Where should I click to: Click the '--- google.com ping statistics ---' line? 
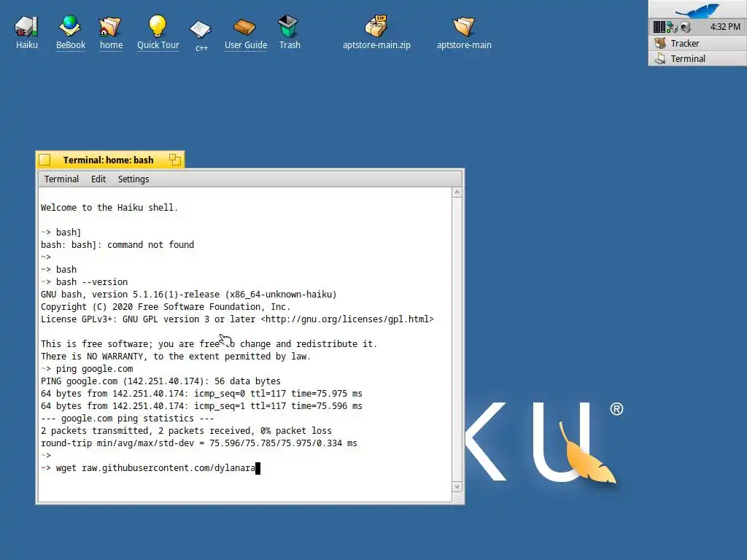127,418
